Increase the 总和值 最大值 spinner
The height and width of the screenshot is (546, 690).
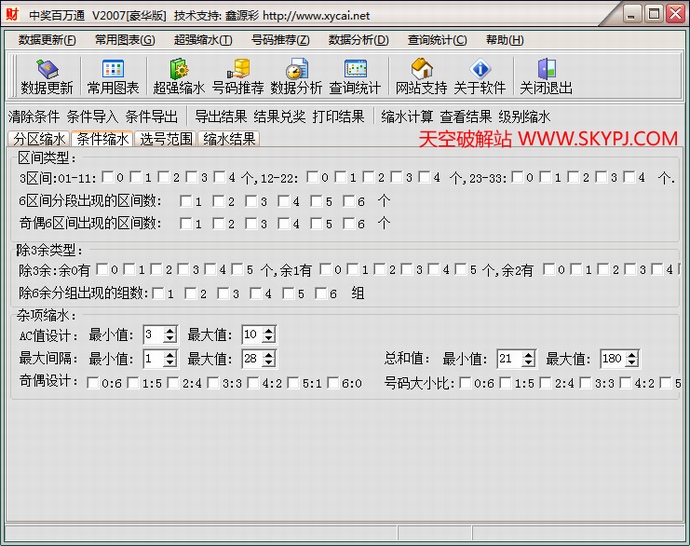tap(631, 354)
